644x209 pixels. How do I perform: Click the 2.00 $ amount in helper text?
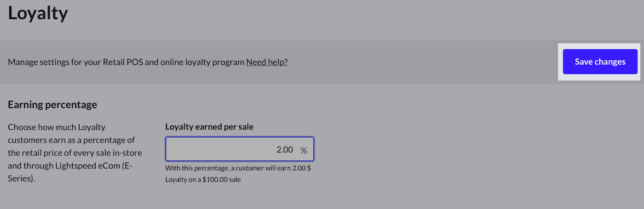[302, 168]
